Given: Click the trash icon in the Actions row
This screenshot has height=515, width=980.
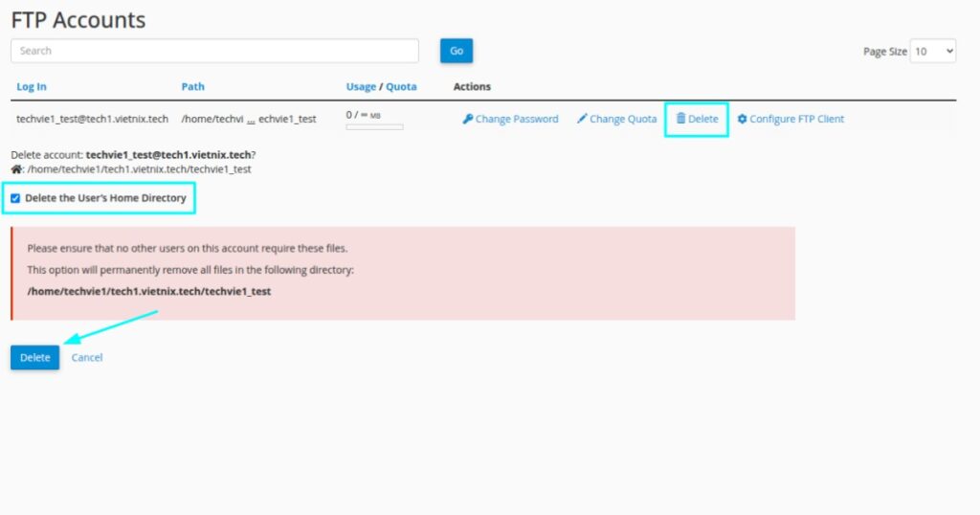Looking at the screenshot, I should tap(680, 119).
